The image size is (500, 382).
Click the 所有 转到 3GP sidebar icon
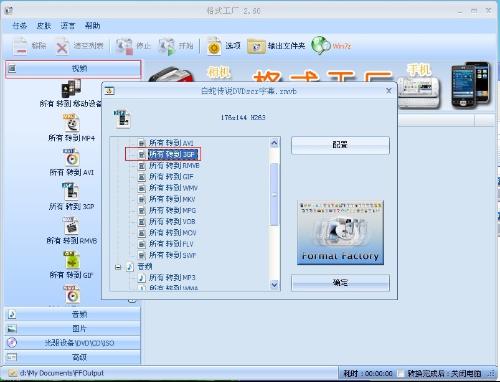point(70,192)
